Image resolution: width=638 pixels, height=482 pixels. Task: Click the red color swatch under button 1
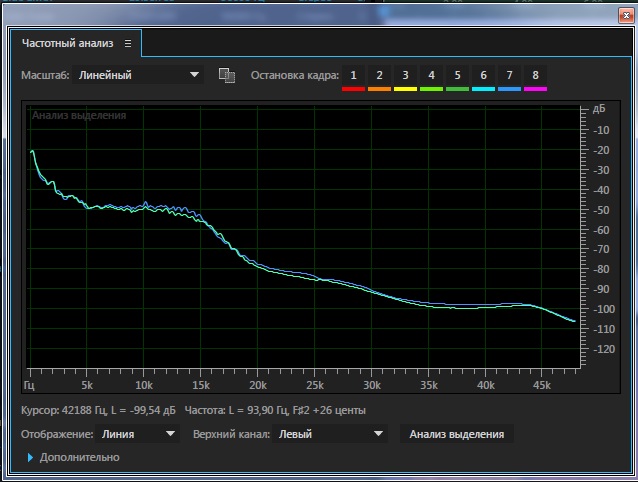(353, 90)
